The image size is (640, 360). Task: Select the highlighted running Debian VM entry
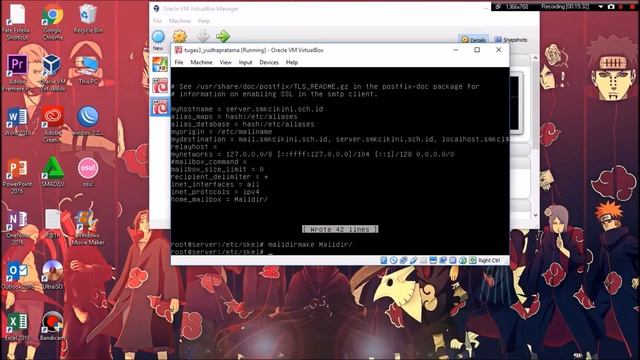160,107
